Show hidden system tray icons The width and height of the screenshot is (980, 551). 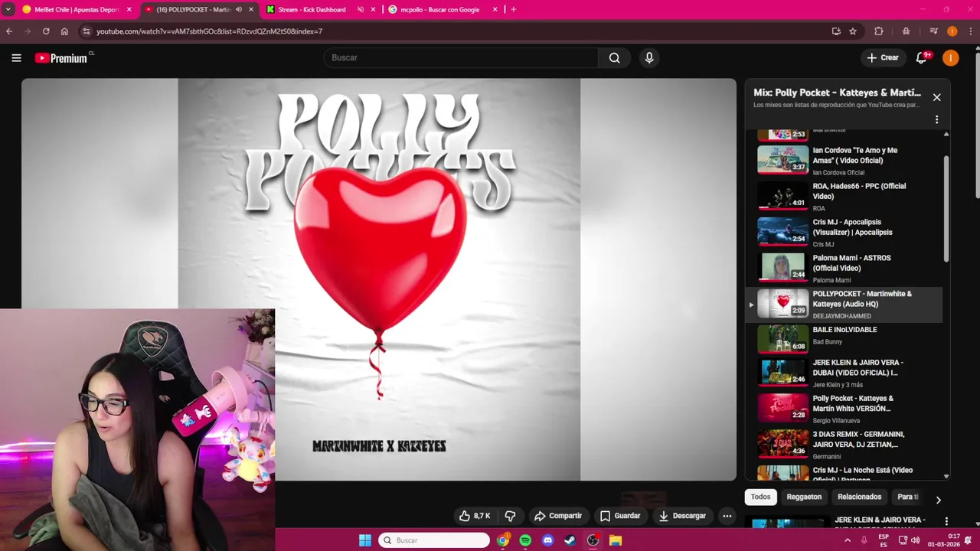point(847,540)
